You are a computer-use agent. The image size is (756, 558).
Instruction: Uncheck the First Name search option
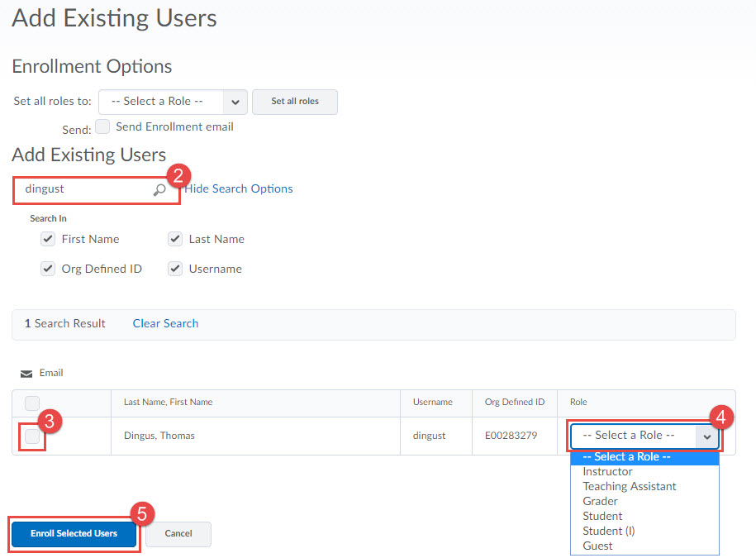pos(48,239)
